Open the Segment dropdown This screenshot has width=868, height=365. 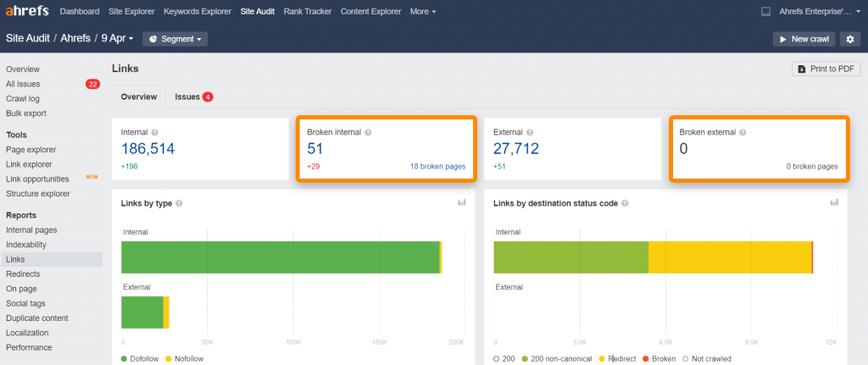(175, 39)
